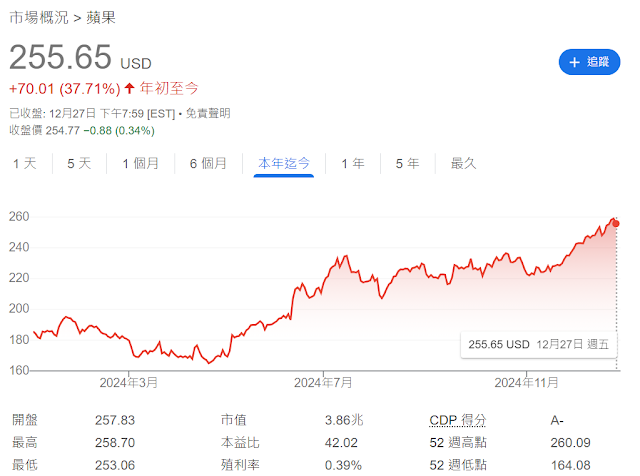The image size is (640, 476).
Task: Click the 殖利率 value 0.39%
Action: 343,465
